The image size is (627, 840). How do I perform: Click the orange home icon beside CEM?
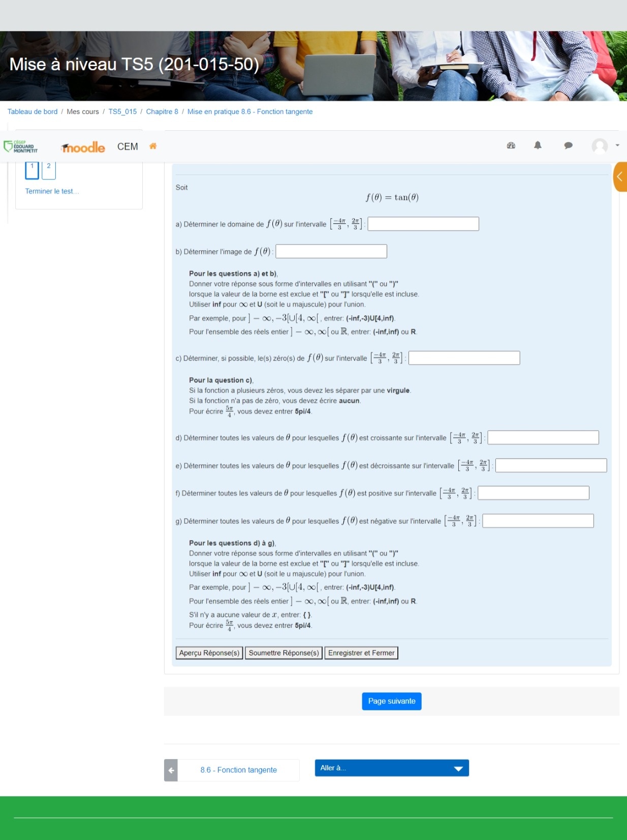153,146
